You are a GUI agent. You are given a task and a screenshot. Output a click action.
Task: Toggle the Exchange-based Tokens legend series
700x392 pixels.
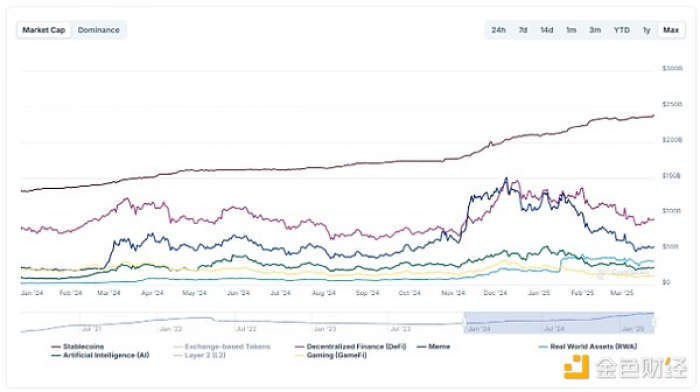222,346
